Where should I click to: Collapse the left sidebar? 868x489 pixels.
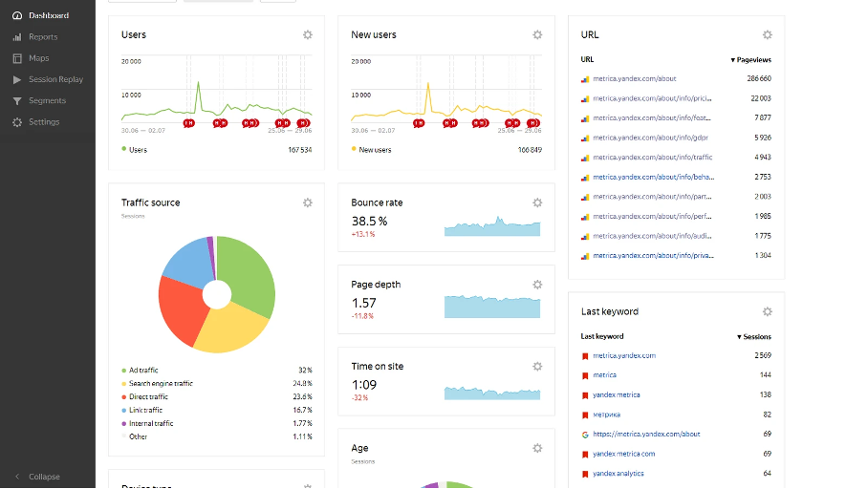point(37,477)
